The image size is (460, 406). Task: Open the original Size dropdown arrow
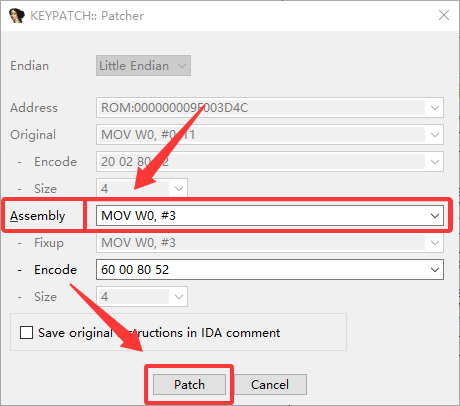(x=179, y=189)
